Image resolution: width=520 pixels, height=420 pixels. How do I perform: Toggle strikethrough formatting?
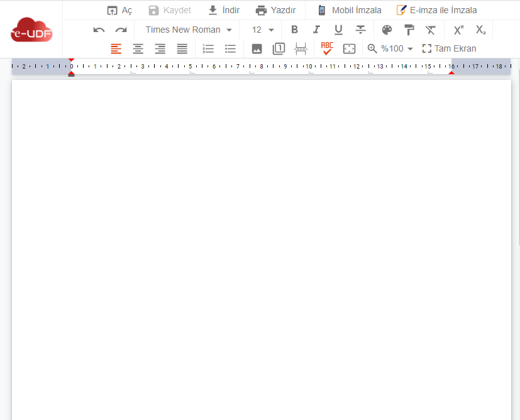coord(360,30)
